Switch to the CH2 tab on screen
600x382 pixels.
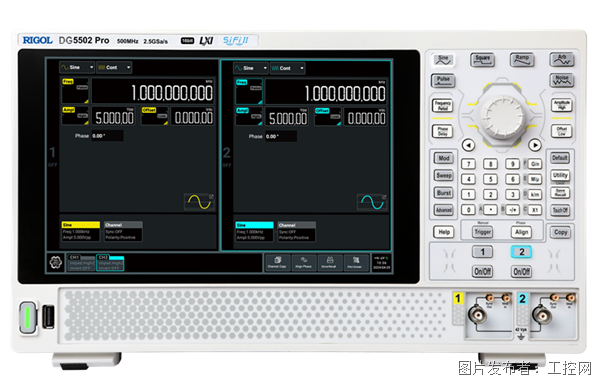110,263
